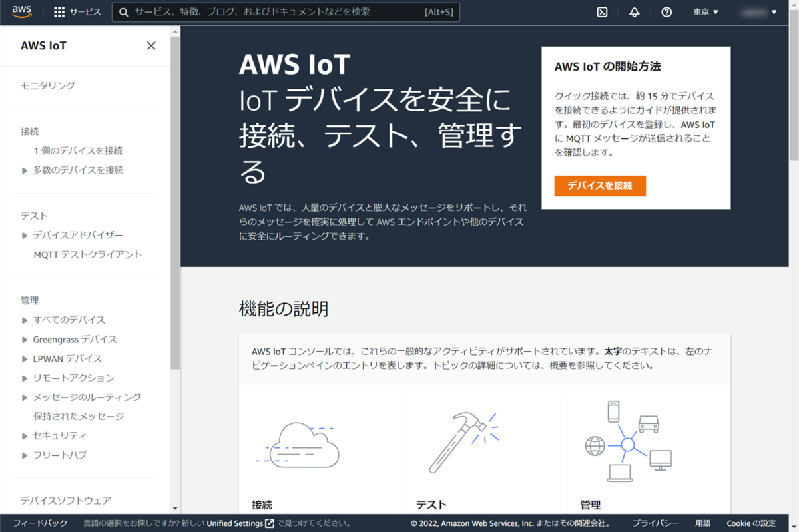Click the 接続 card title
The height and width of the screenshot is (532, 799).
pos(262,505)
